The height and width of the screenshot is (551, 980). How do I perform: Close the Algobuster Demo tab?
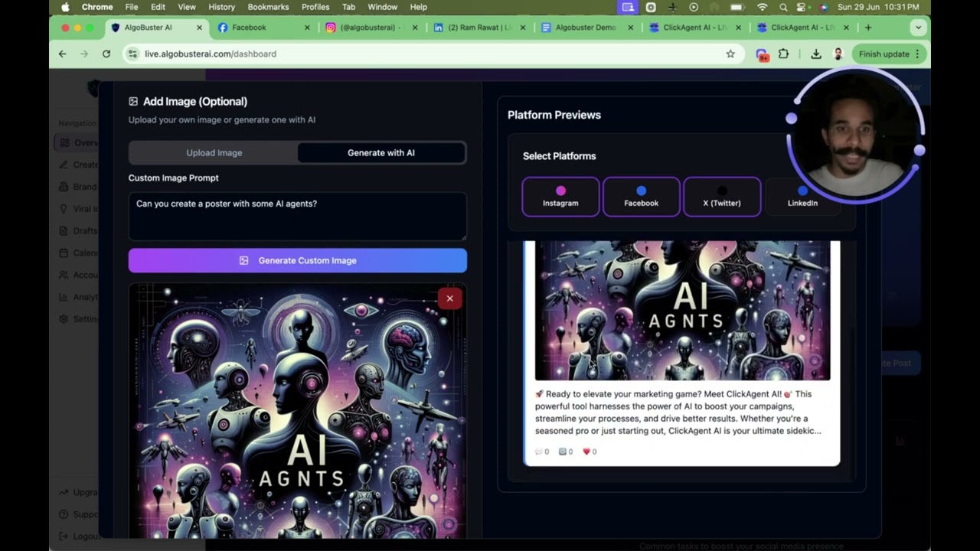point(631,28)
